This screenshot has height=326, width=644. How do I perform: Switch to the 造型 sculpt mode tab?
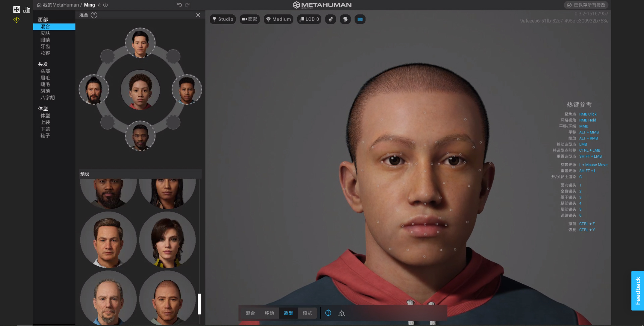click(288, 313)
